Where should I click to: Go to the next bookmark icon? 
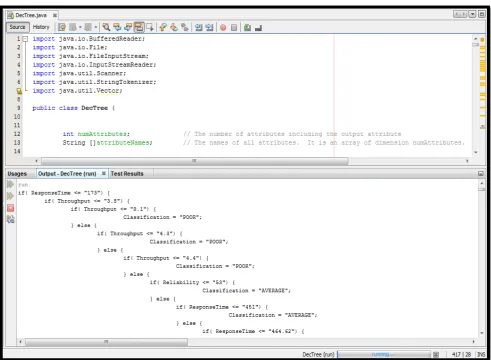coord(174,27)
